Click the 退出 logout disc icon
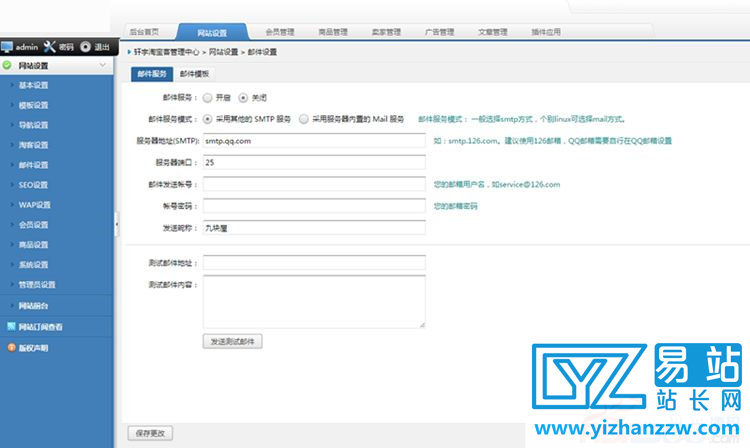The width and height of the screenshot is (750, 448). click(x=86, y=46)
